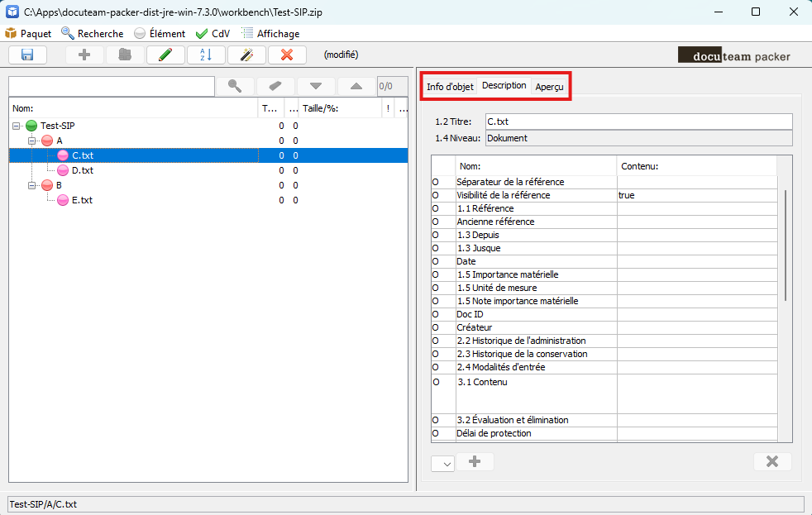Image resolution: width=812 pixels, height=515 pixels.
Task: Click the A-Z sort icon
Action: 205,54
